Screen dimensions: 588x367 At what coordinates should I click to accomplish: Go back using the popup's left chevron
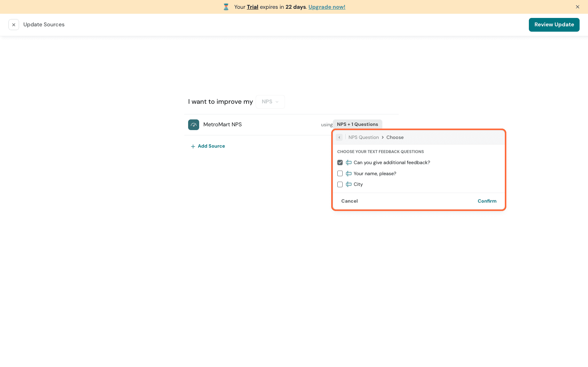pos(339,137)
